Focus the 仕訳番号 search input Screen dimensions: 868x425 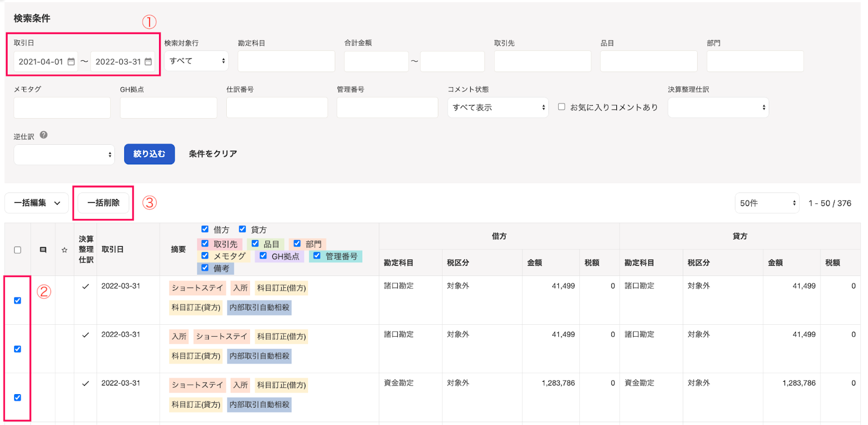(277, 107)
